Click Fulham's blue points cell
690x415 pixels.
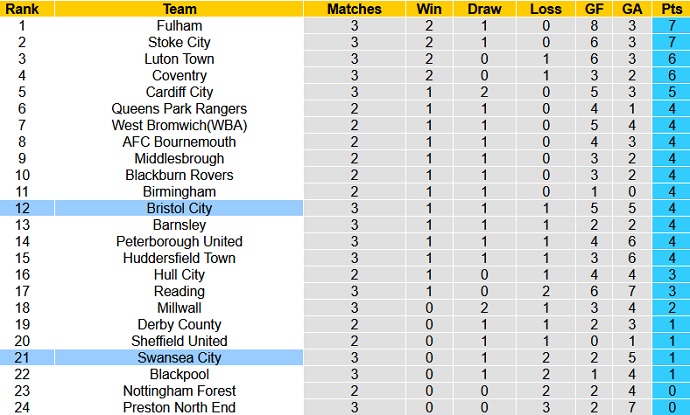click(669, 26)
